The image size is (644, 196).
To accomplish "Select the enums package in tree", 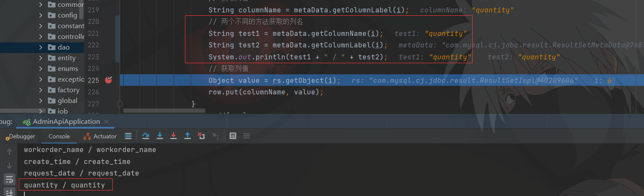I will pyautogui.click(x=68, y=69).
